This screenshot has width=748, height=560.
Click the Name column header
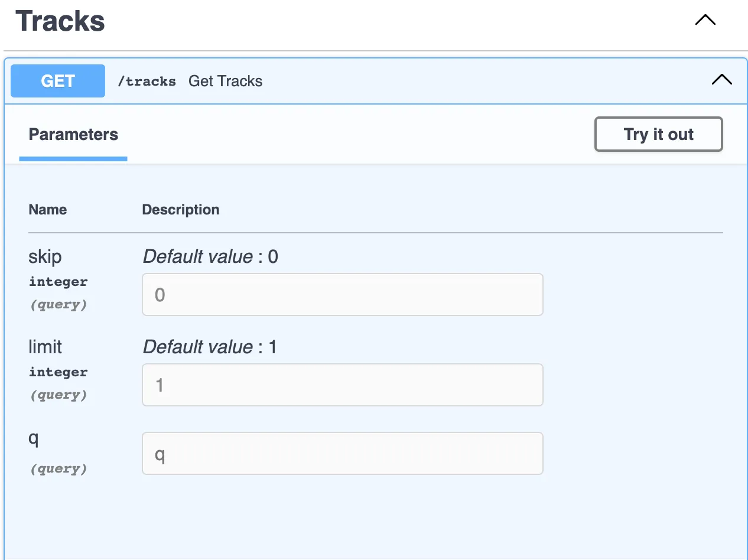48,210
